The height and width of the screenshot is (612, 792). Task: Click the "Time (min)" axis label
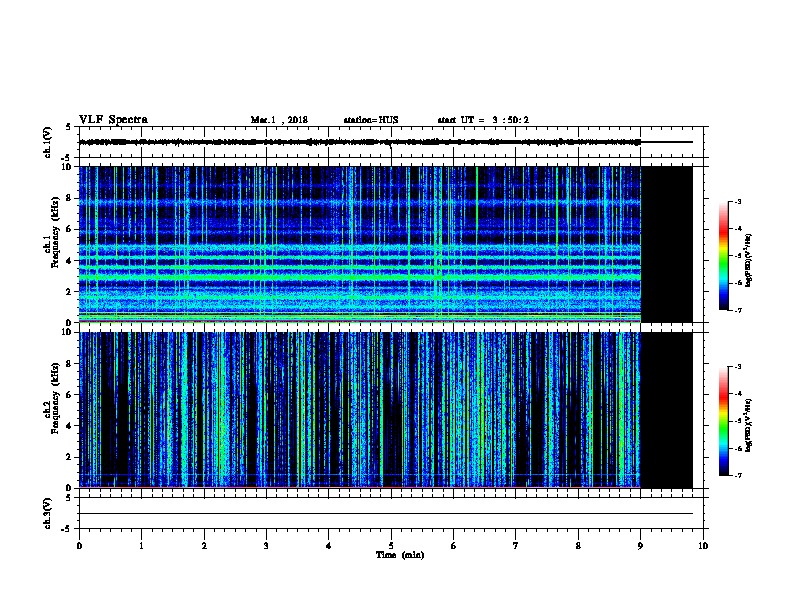pyautogui.click(x=400, y=555)
